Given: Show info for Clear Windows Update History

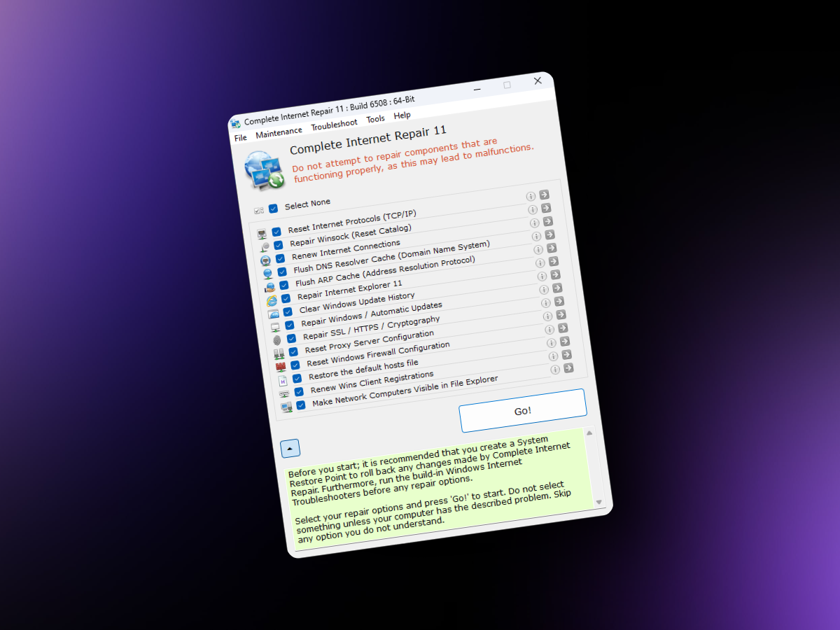Looking at the screenshot, I should click(x=542, y=276).
